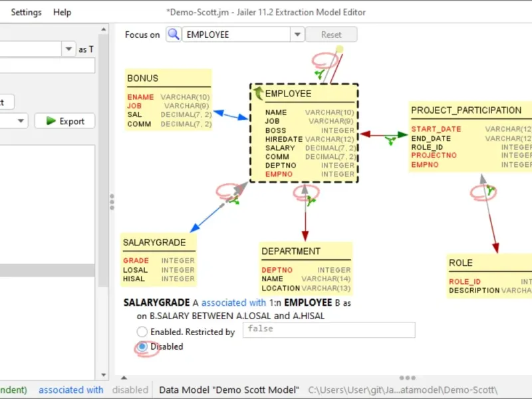This screenshot has width=532, height=399.
Task: Click the blue arrowhead pointing to SALARYGRADE
Action: click(x=195, y=227)
